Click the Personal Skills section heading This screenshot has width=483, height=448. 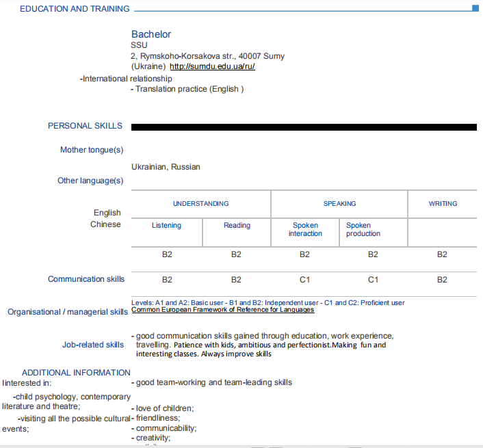[85, 126]
